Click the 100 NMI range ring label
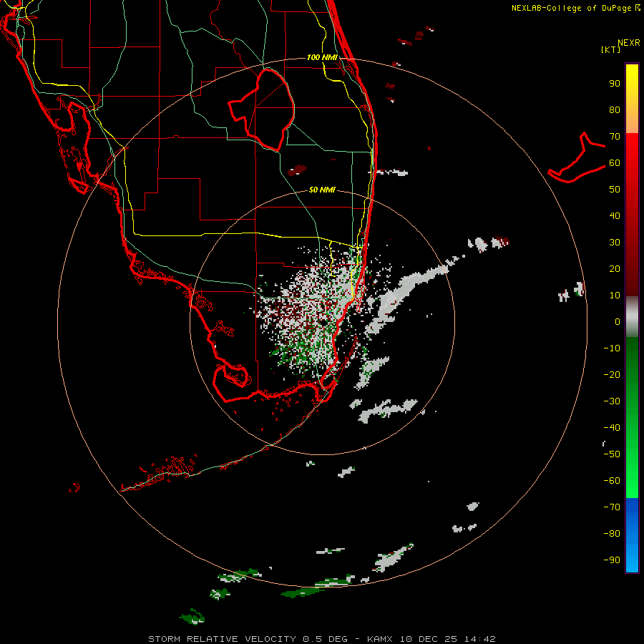This screenshot has width=644, height=644. coord(322,57)
